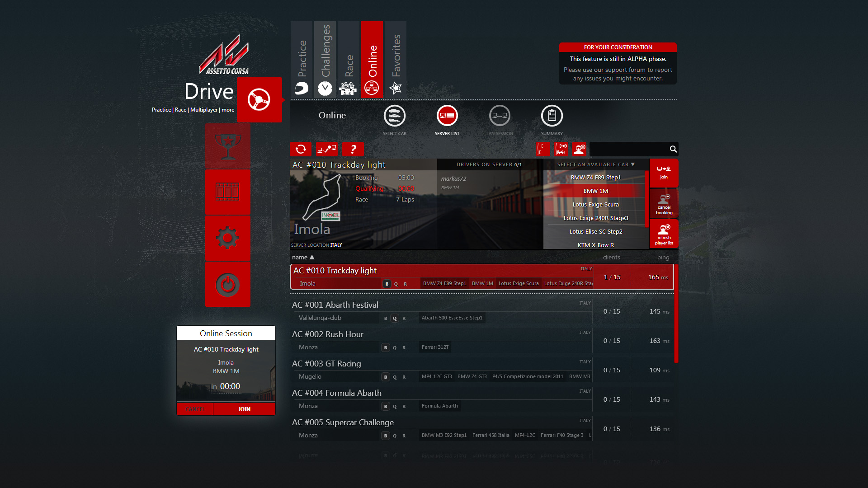The width and height of the screenshot is (868, 488).
Task: Select Lotus Exige Scura from car list
Action: coord(595,204)
